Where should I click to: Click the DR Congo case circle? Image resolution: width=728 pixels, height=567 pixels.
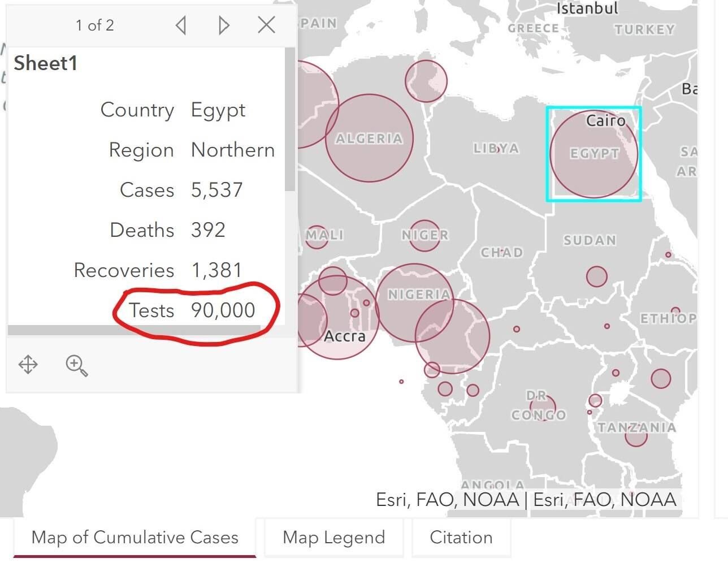(543, 407)
